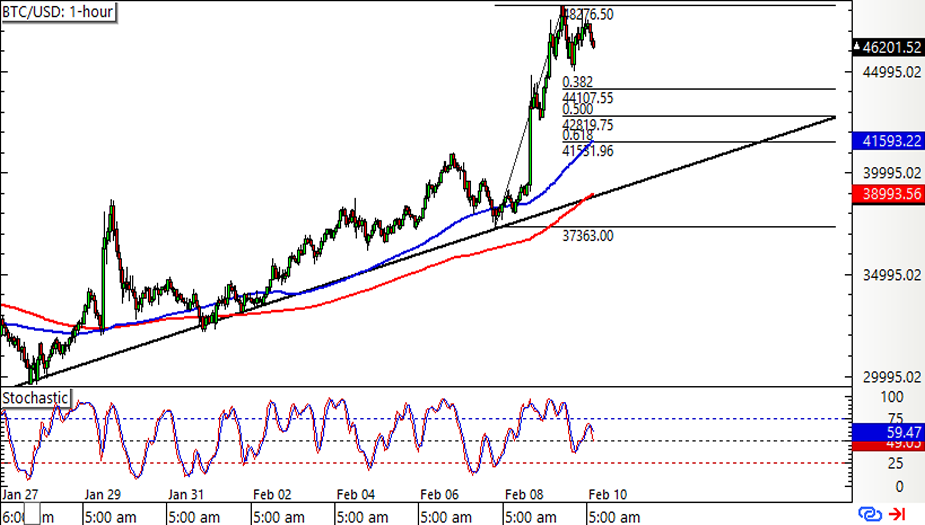Click the BTC/USD: 1-hour chart title

coord(59,13)
